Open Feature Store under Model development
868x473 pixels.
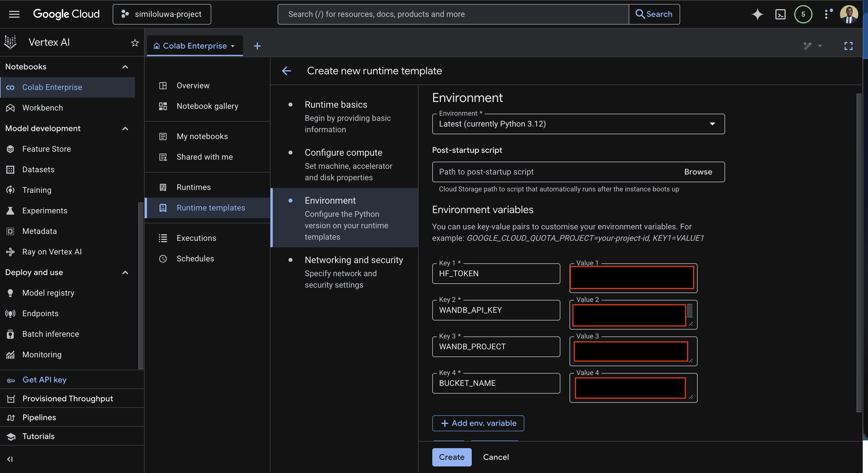(47, 149)
